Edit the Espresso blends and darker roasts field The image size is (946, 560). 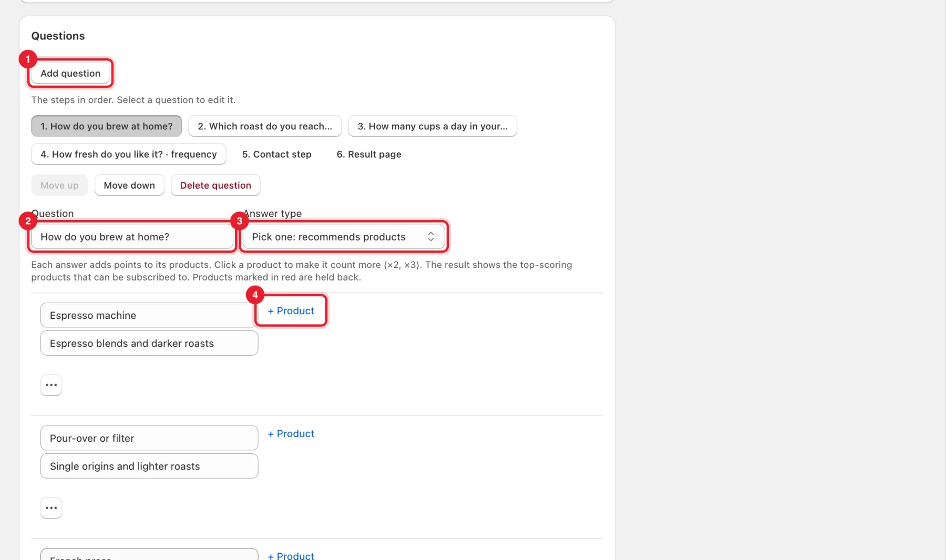149,343
